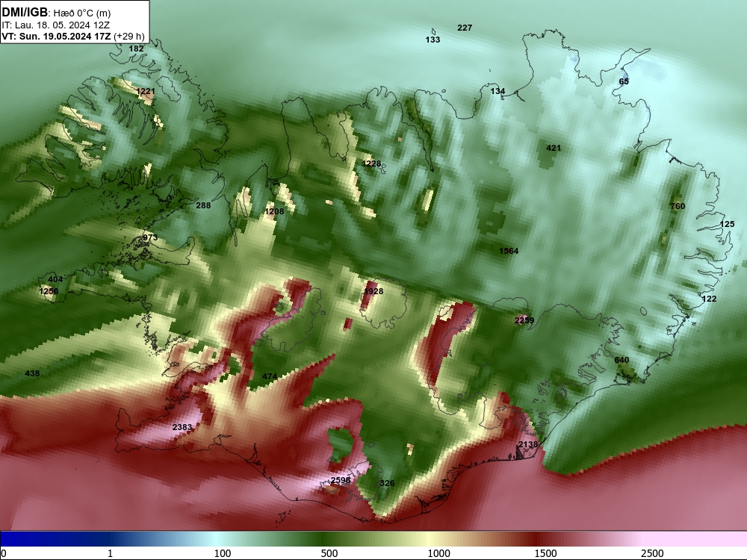Click the 1500 label on the color scale
The height and width of the screenshot is (560, 747).
545,553
